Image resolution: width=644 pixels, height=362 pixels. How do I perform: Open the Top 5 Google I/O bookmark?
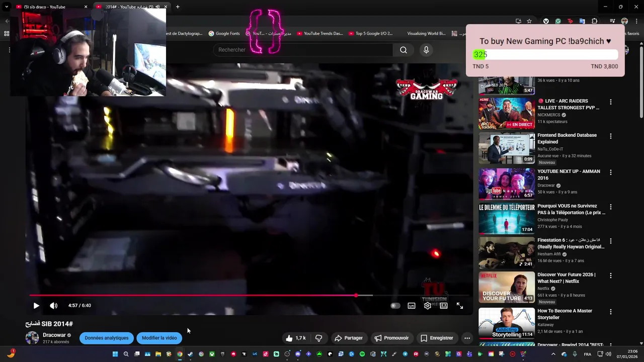(370, 34)
